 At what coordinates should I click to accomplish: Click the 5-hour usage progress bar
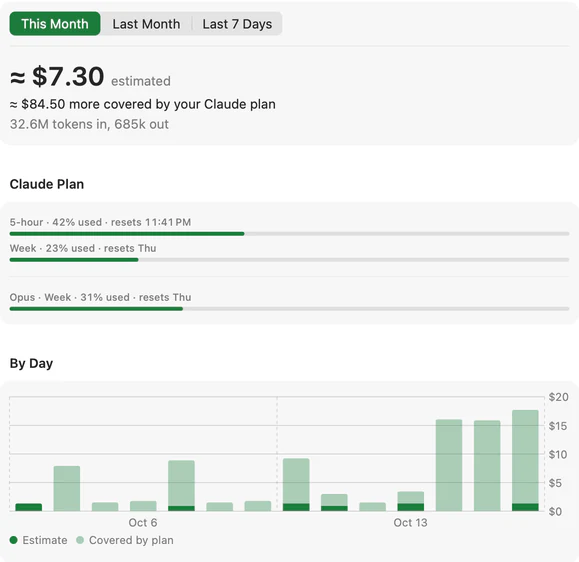289,234
